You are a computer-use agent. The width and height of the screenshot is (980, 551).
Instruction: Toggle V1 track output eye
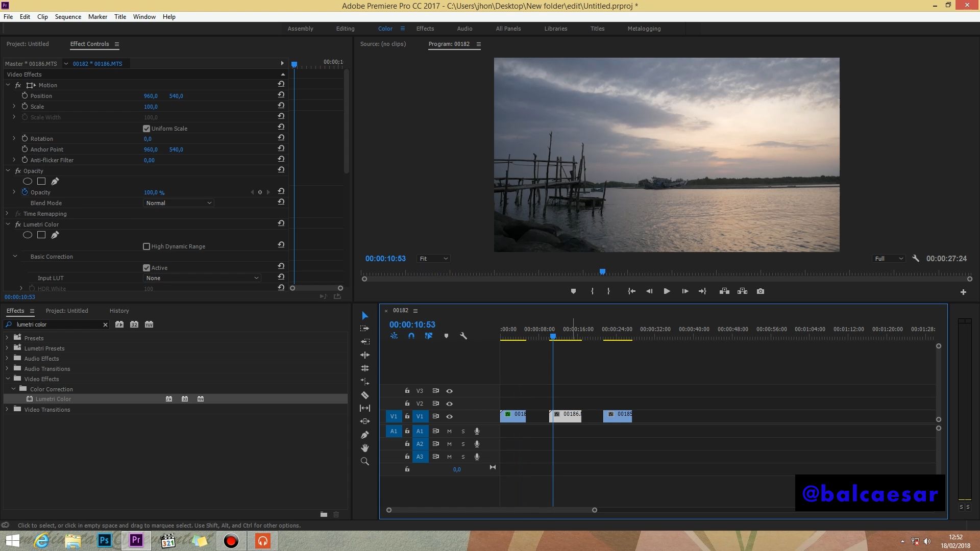tap(450, 416)
